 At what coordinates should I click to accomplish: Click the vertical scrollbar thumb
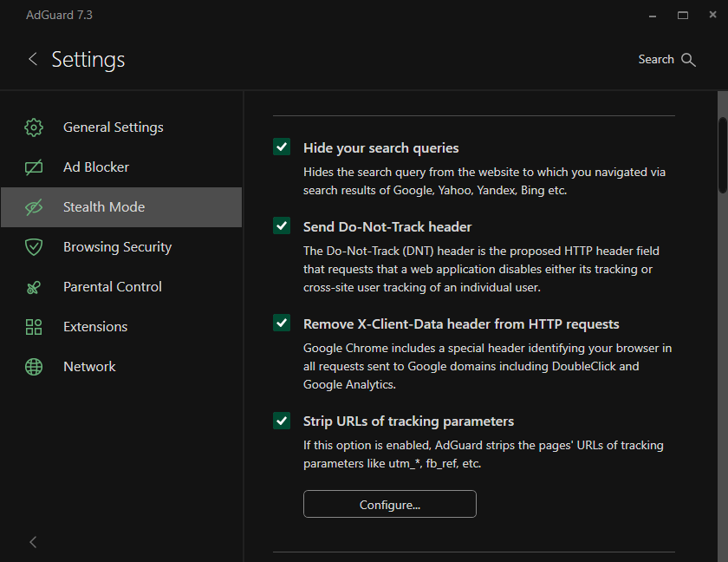(723, 154)
